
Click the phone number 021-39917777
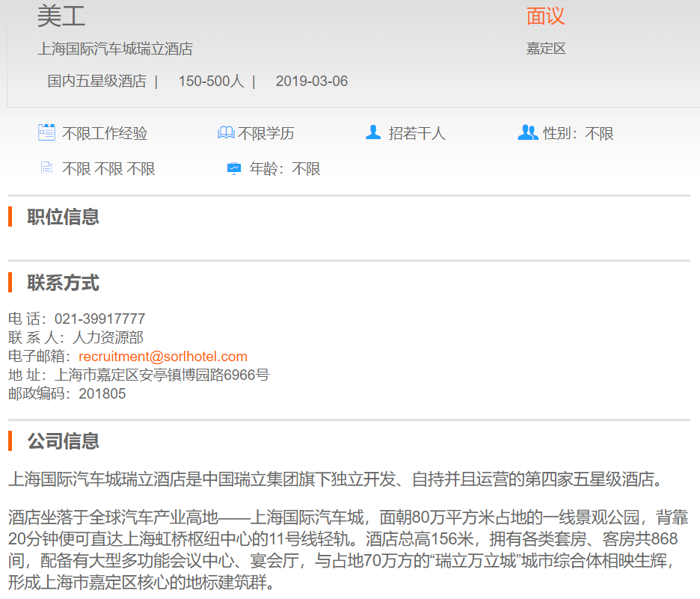coord(99,319)
